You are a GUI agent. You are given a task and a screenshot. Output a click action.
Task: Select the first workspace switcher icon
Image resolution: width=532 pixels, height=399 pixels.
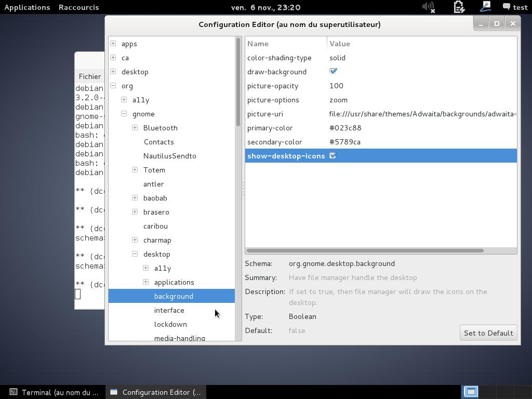(471, 392)
